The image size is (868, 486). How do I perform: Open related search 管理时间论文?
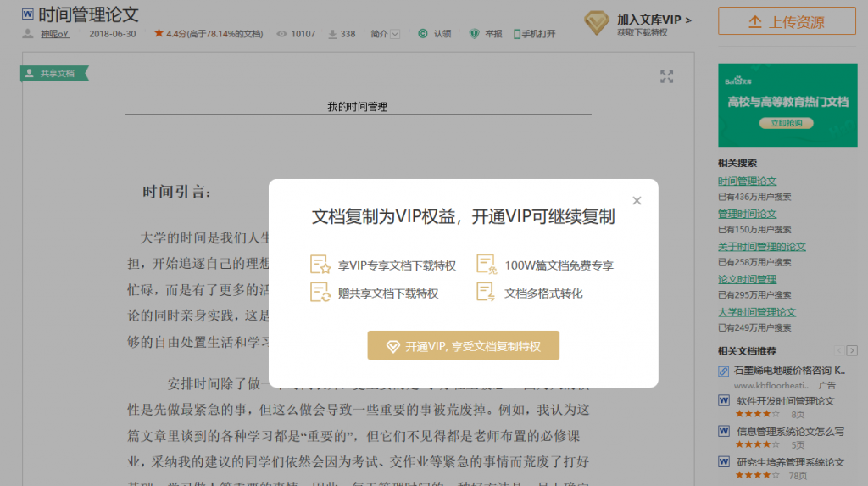(747, 214)
